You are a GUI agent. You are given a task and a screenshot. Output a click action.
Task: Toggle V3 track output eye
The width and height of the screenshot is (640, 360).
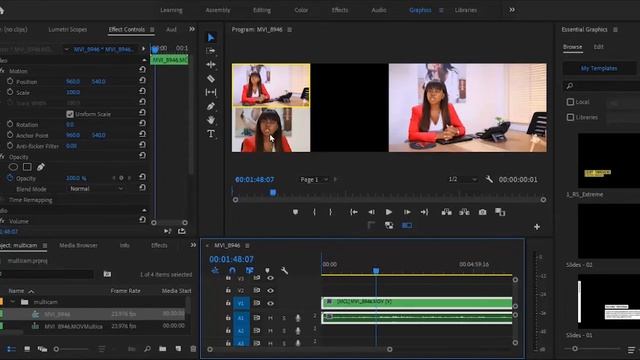(x=270, y=278)
